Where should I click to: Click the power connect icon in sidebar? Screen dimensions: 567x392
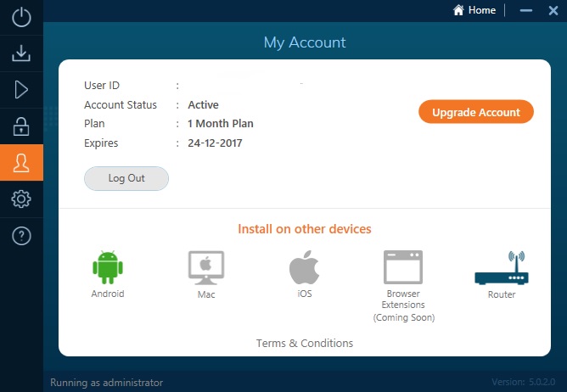(21, 17)
